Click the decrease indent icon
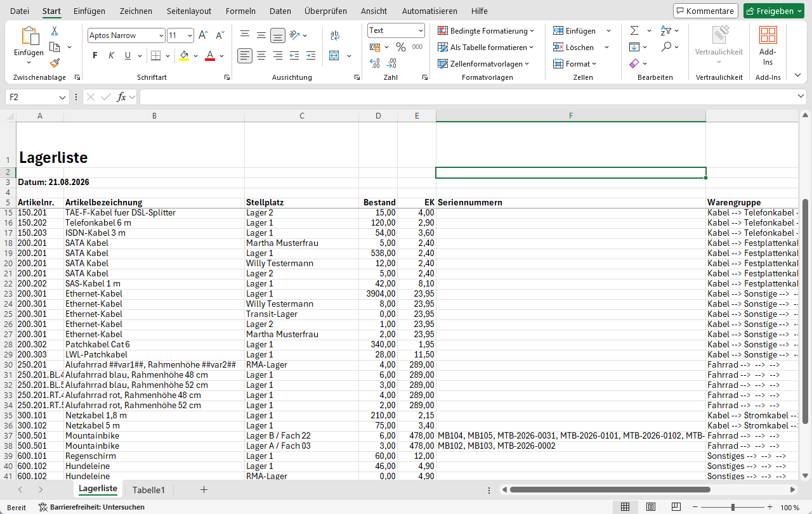 294,56
